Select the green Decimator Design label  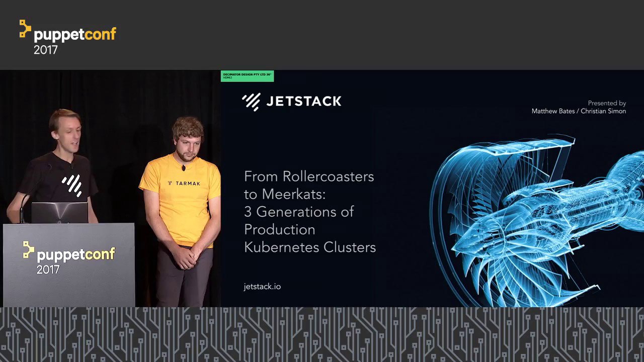tap(247, 76)
